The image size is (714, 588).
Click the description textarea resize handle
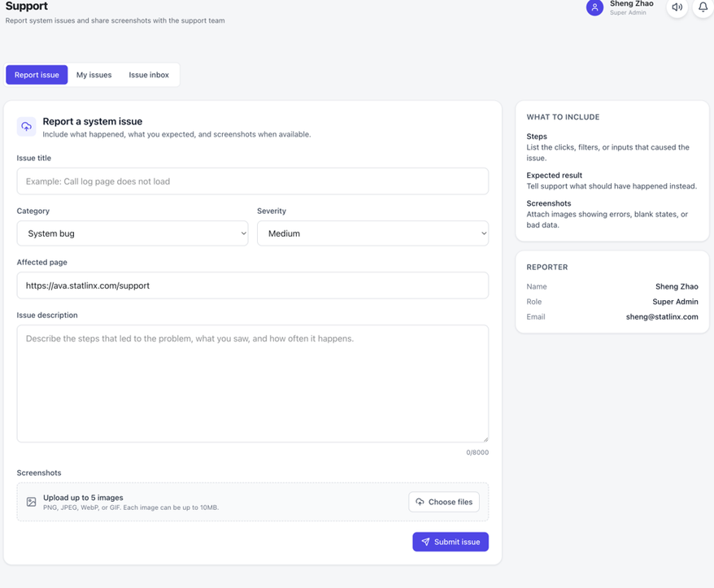coord(485,439)
